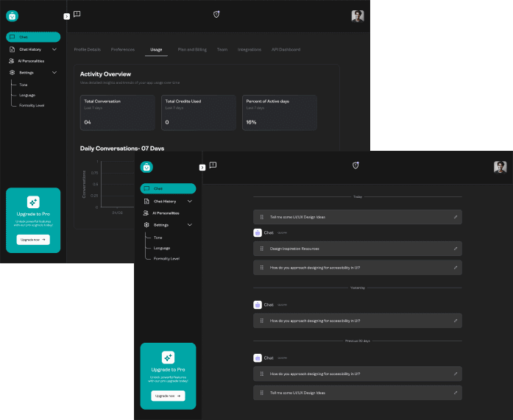Image resolution: width=513 pixels, height=420 pixels.
Task: Click the sparkle icon in the Usage window upgrade card
Action: (33, 202)
